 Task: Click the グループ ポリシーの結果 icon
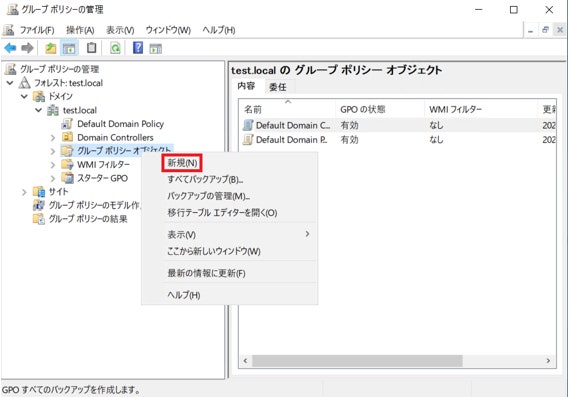[x=39, y=219]
